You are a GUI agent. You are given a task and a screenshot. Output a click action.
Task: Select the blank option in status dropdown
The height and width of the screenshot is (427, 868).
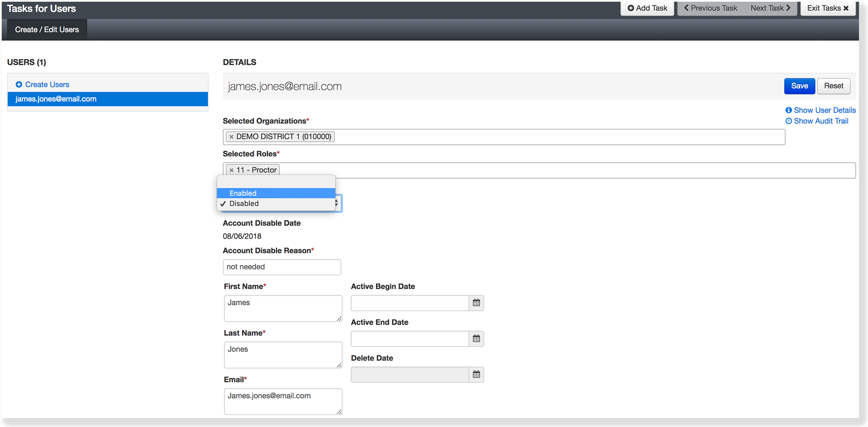point(276,182)
